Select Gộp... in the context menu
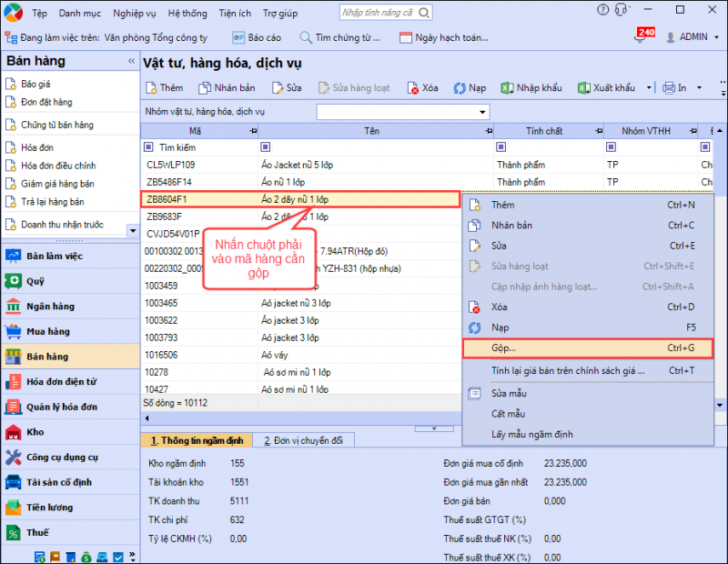This screenshot has height=564, width=728. pyautogui.click(x=503, y=348)
